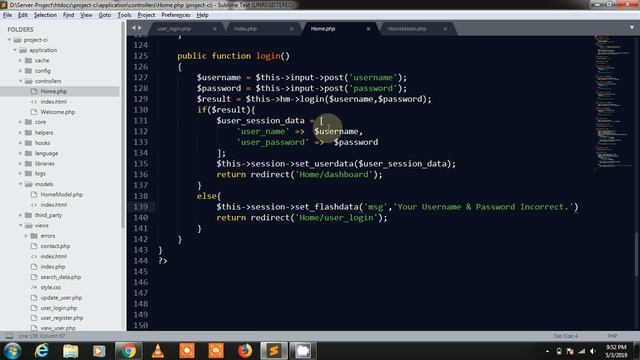
Task: Open the Selection menu
Action: 45,15
